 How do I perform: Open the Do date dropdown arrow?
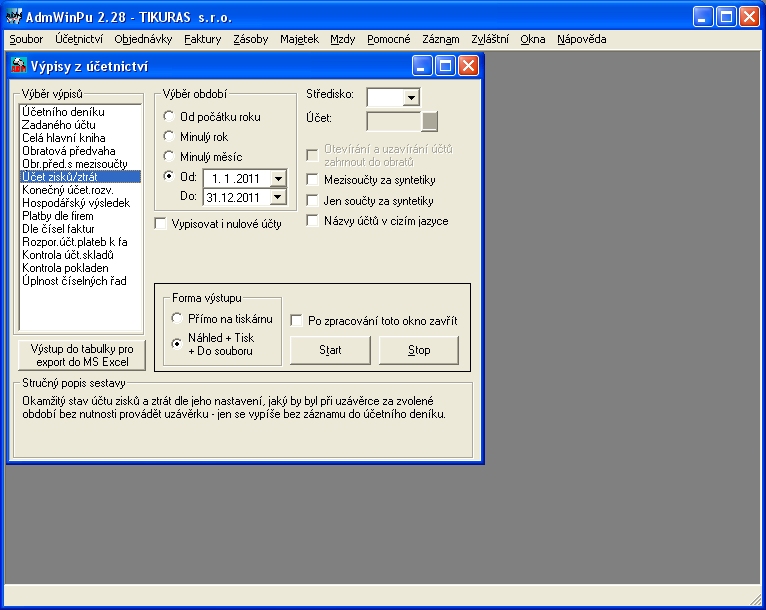[278, 197]
